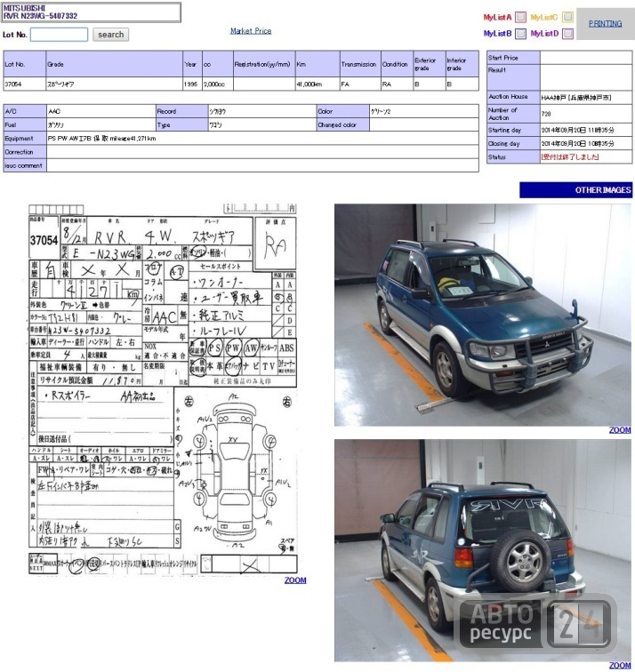Click the MITSUBISHI RVR title box

(92, 12)
